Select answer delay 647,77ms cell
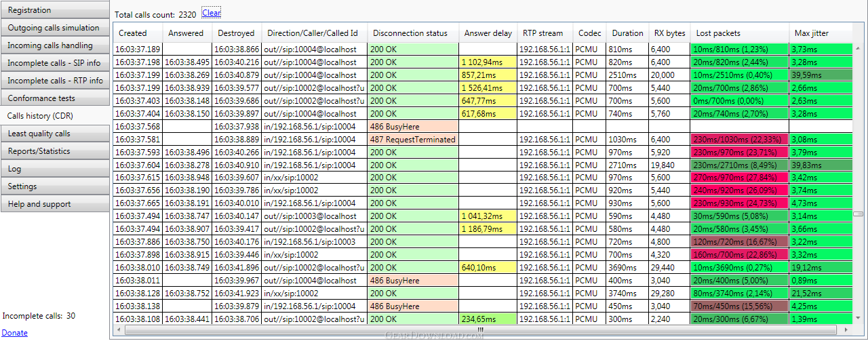Image resolution: width=868 pixels, height=341 pixels. 488,101
